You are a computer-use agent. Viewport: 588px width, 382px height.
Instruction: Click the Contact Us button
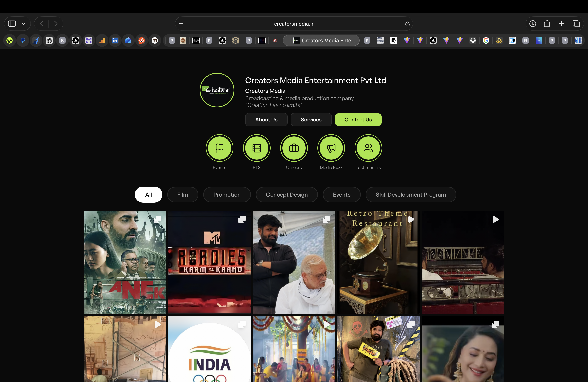(x=358, y=120)
